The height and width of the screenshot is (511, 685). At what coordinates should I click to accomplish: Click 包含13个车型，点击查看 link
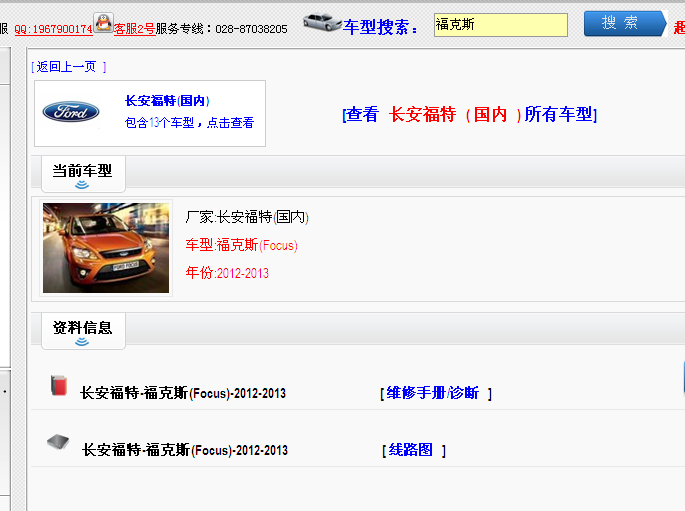pyautogui.click(x=189, y=123)
